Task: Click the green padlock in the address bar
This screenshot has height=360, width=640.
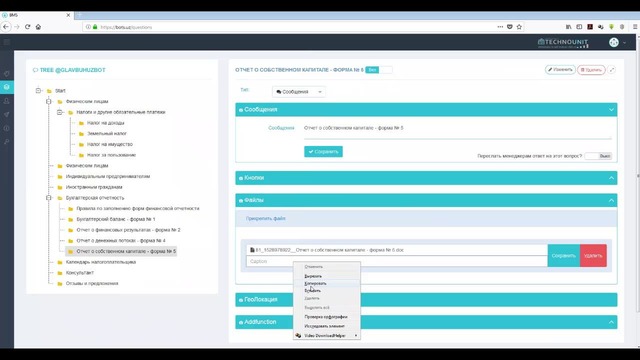Action: pyautogui.click(x=95, y=27)
